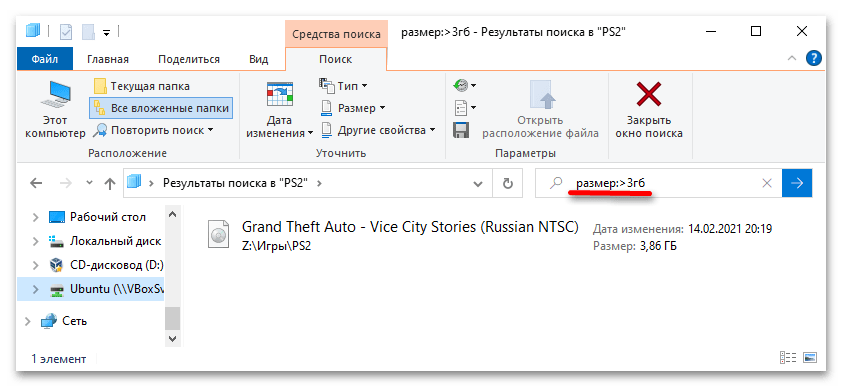Select Рабочий стол in navigation pane

tap(107, 217)
